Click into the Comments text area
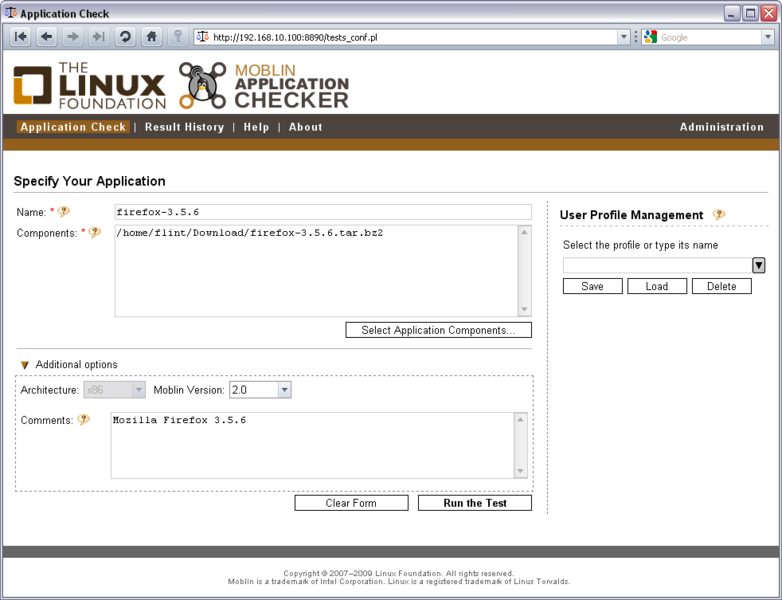 click(x=313, y=445)
